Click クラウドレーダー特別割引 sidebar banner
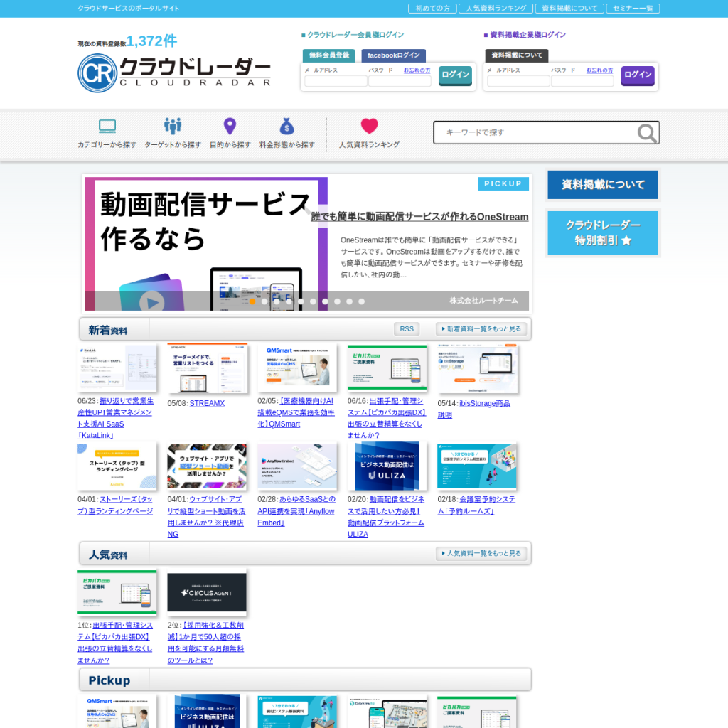Viewport: 728px width, 728px height. click(x=603, y=232)
